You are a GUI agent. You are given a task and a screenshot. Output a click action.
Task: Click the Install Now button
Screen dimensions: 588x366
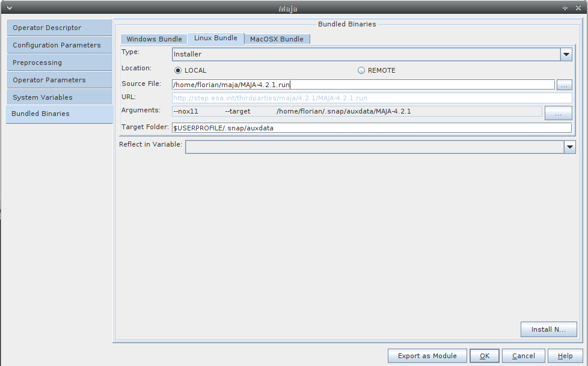click(548, 329)
